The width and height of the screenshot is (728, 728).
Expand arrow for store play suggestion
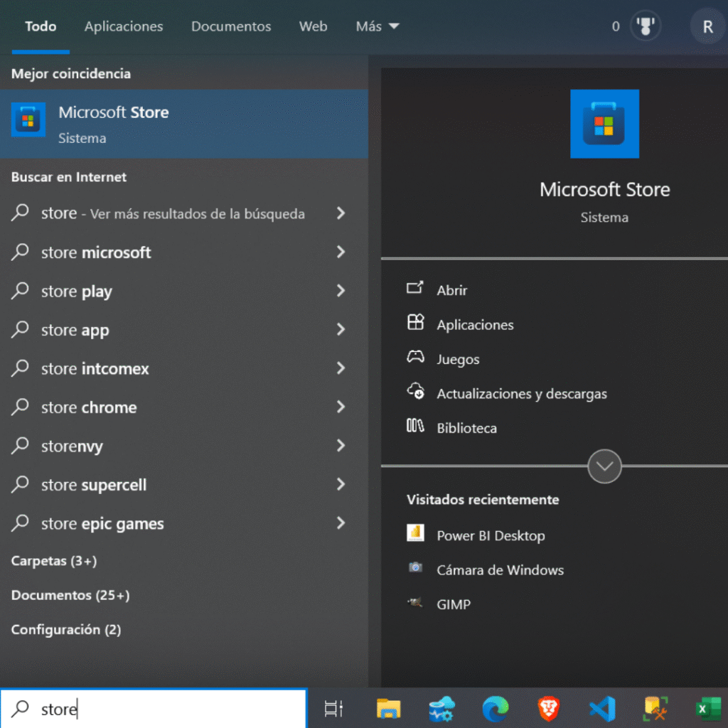pos(341,291)
